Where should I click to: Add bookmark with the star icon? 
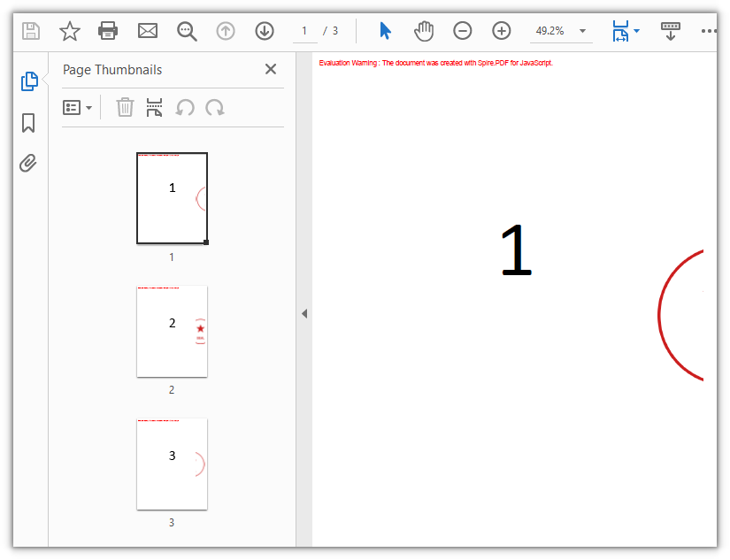click(70, 31)
